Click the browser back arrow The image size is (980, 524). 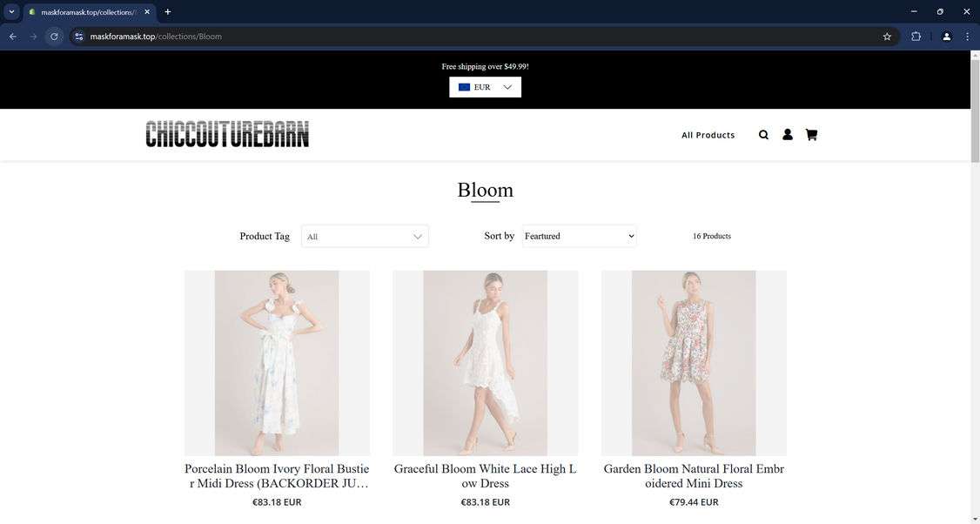(x=13, y=37)
